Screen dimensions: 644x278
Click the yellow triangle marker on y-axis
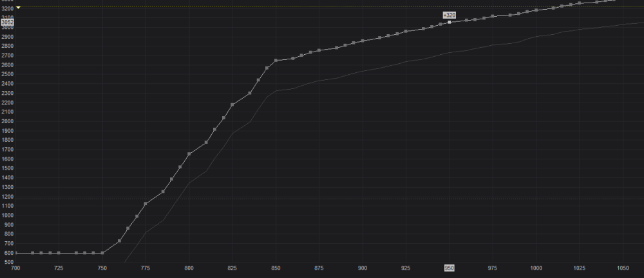pyautogui.click(x=18, y=8)
